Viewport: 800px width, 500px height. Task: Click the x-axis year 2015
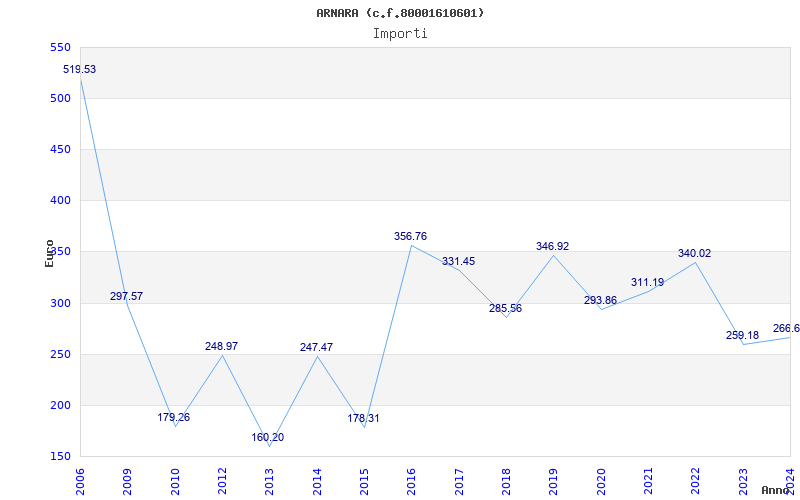coord(364,482)
